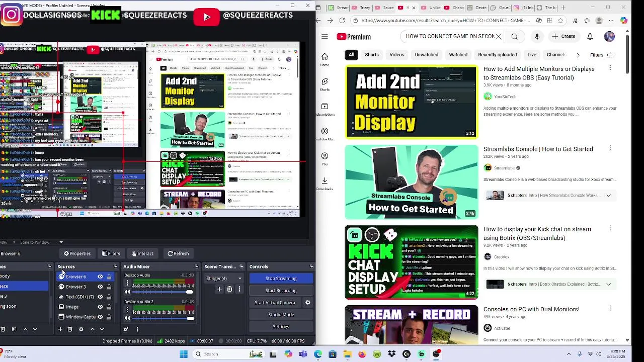The width and height of the screenshot is (644, 362).
Task: Mute Desktop Audio in mixer
Action: [127, 292]
